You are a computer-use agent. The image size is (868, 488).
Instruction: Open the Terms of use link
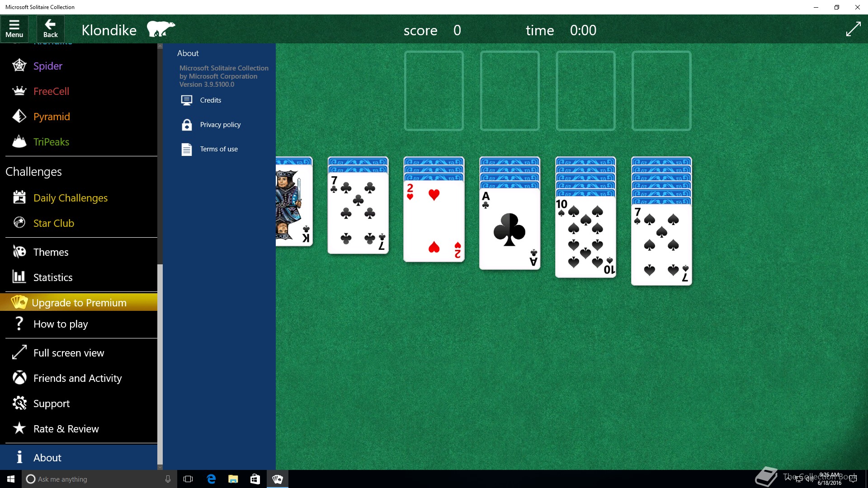click(x=219, y=149)
